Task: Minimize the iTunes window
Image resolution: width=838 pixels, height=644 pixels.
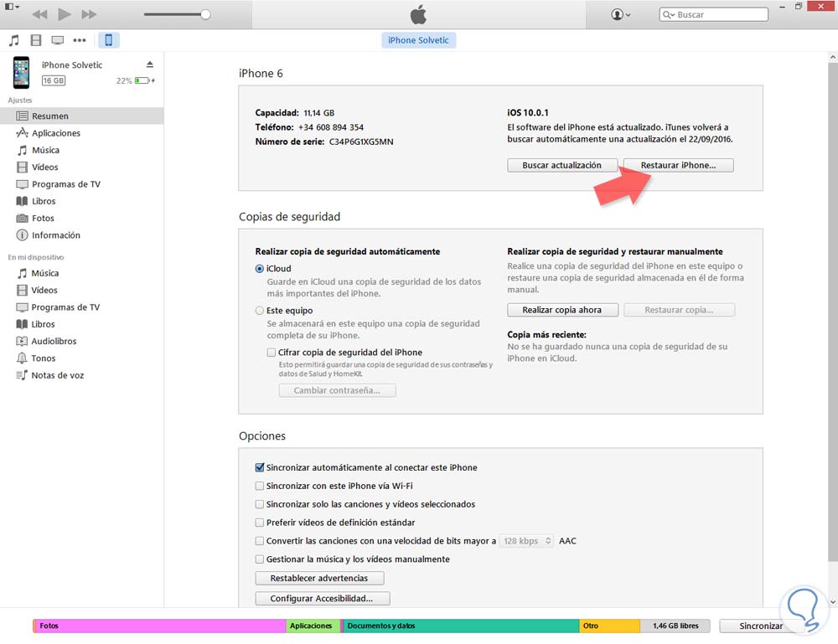Action: [783, 7]
